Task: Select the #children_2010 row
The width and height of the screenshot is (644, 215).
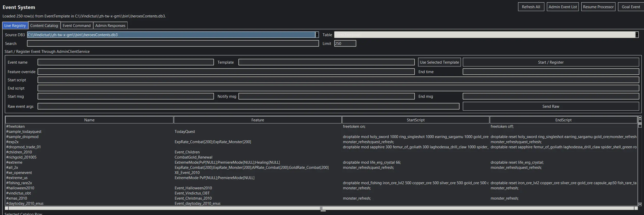Action: click(x=321, y=152)
